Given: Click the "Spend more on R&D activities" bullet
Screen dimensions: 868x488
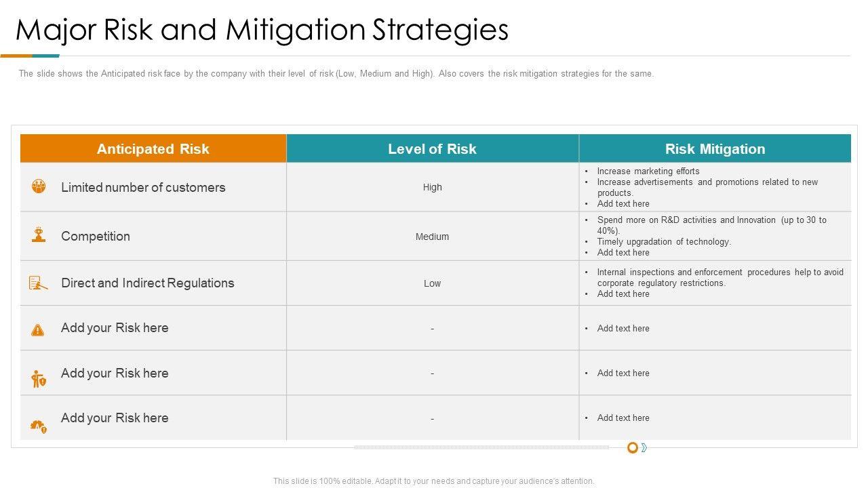Looking at the screenshot, I should [x=712, y=226].
